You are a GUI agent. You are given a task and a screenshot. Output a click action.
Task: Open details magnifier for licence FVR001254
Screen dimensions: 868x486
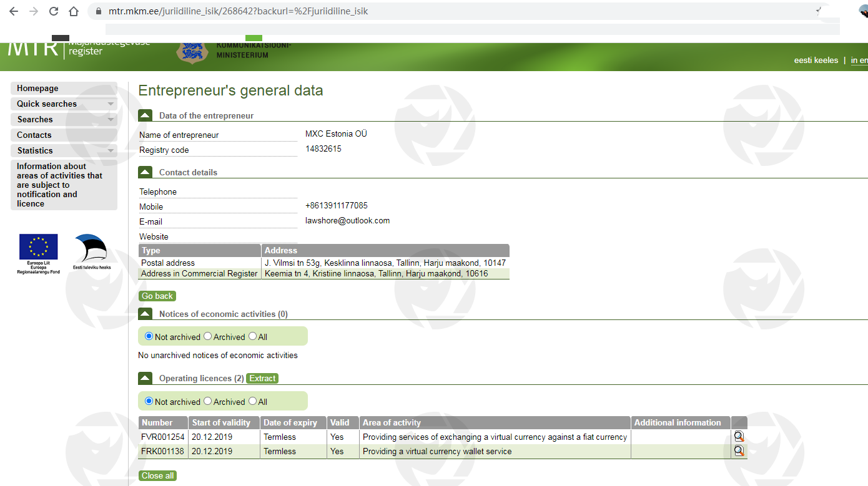739,437
